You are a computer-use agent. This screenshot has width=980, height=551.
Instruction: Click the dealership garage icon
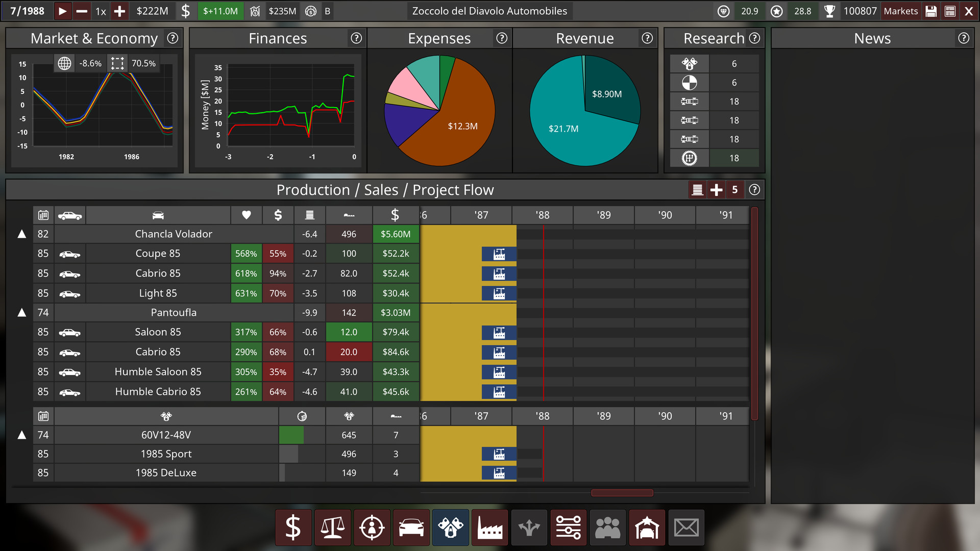647,527
